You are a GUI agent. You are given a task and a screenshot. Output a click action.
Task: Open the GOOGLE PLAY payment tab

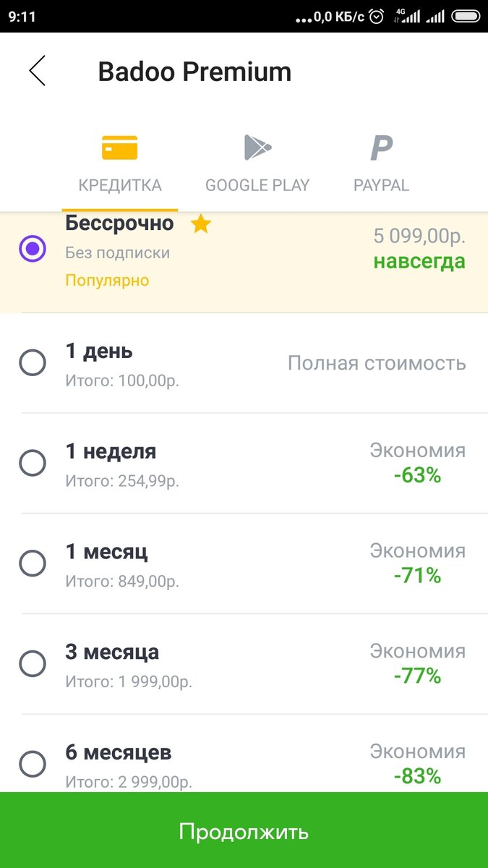coord(257,185)
